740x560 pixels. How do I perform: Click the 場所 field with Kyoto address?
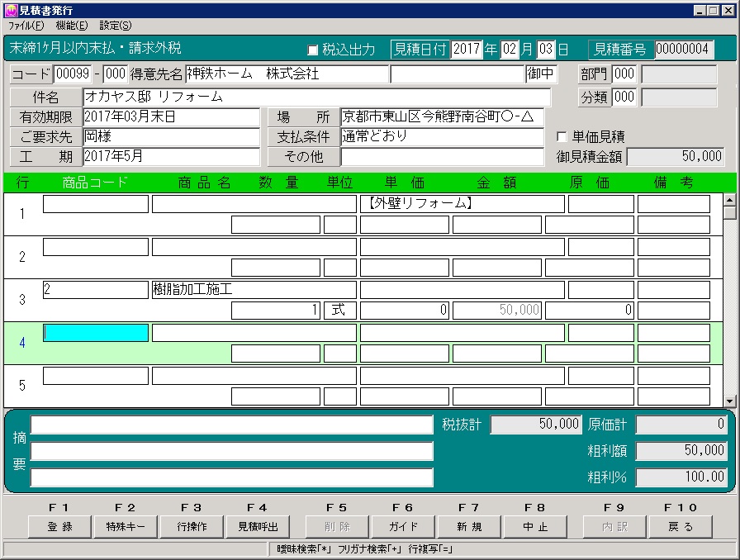click(x=442, y=116)
